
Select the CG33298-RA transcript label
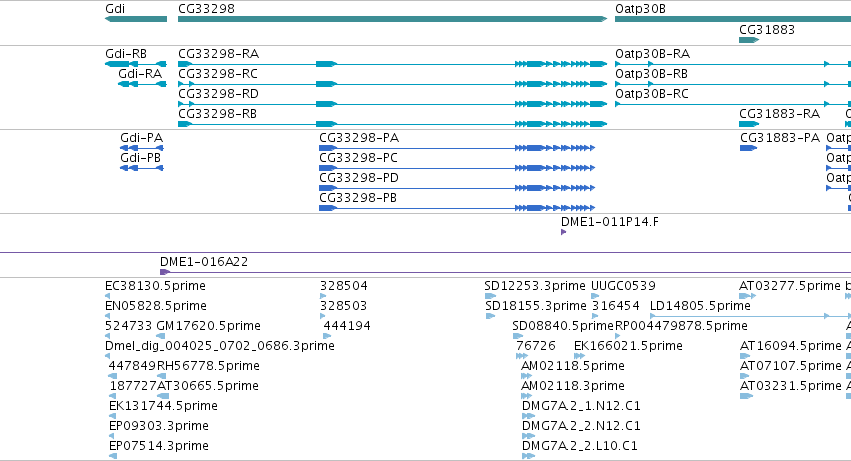(219, 54)
